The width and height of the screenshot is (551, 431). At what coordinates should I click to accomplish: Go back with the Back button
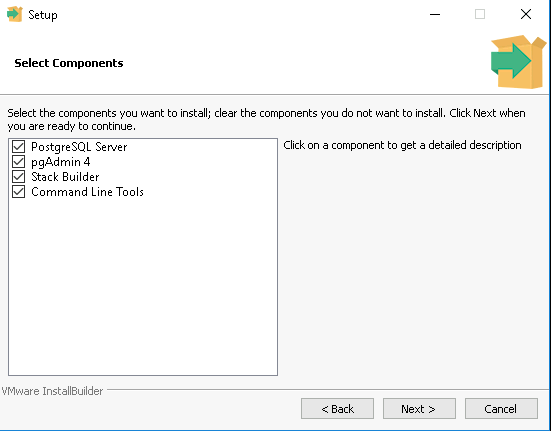[x=337, y=409]
